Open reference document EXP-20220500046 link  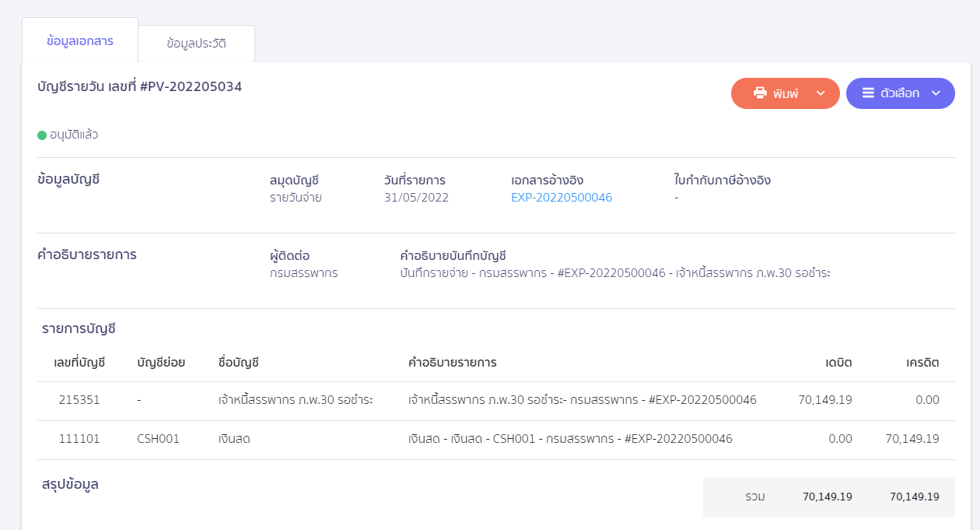[561, 198]
